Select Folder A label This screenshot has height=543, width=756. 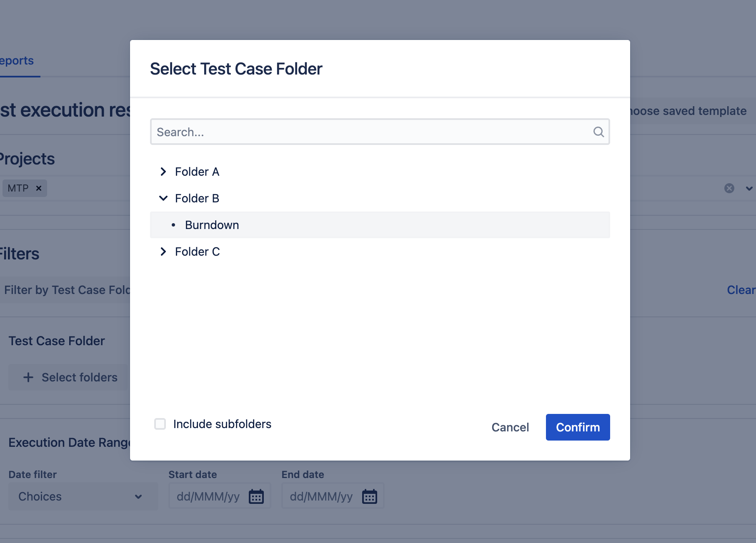point(197,172)
